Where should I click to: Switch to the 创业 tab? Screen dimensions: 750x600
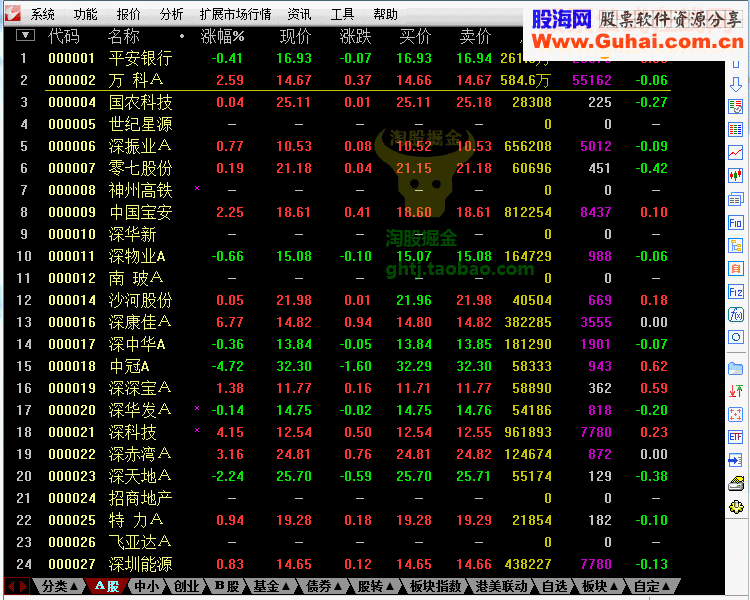pyautogui.click(x=186, y=586)
